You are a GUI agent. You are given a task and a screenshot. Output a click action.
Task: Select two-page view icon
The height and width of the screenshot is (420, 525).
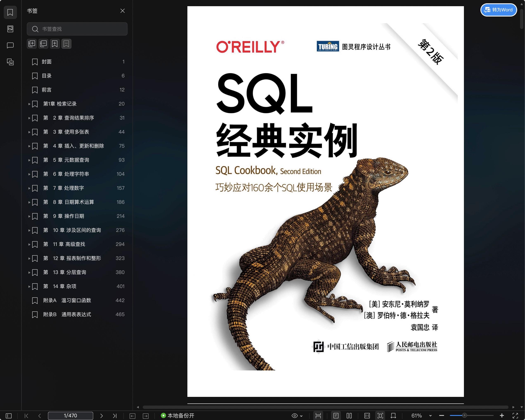pyautogui.click(x=349, y=416)
